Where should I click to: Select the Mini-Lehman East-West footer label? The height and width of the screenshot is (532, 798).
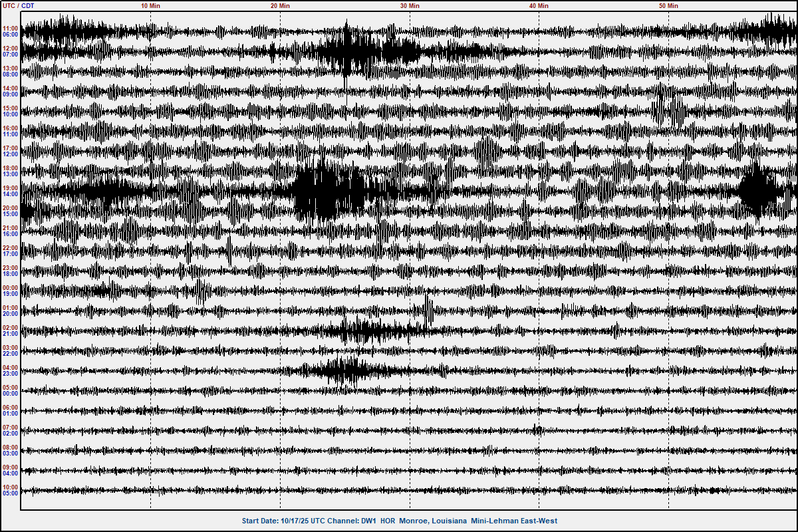(514, 521)
